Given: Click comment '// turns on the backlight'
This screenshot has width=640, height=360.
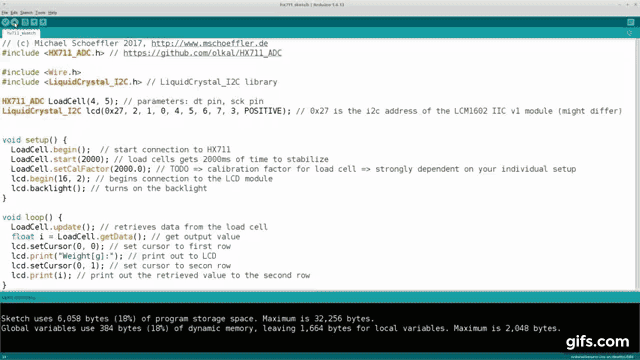Looking at the screenshot, I should click(149, 189).
